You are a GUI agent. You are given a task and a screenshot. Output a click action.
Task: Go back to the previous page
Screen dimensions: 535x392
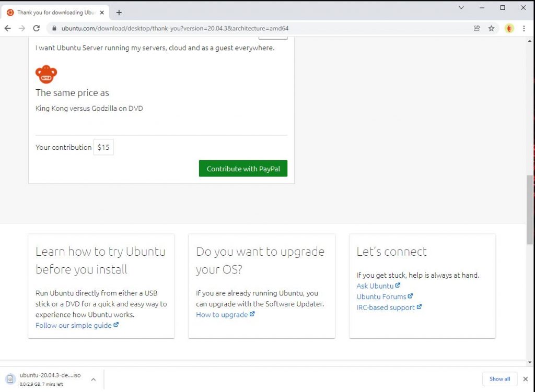[x=7, y=28]
